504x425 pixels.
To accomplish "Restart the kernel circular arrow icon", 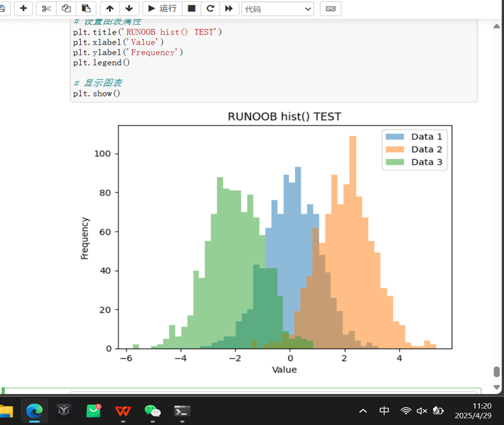I will [210, 8].
